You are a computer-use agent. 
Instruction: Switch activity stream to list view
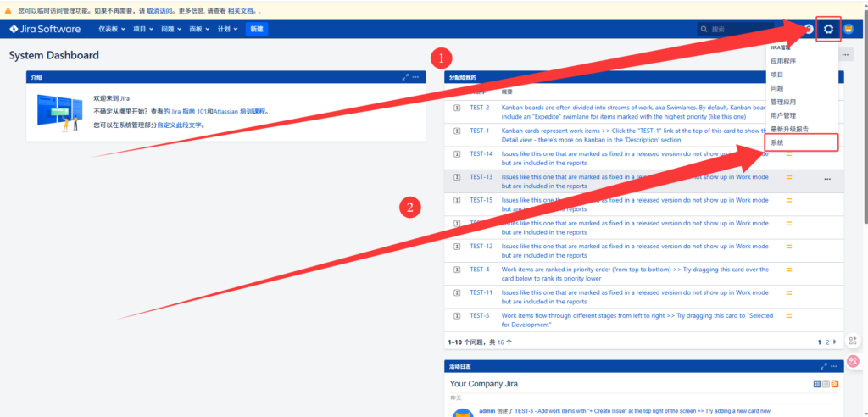coord(826,384)
